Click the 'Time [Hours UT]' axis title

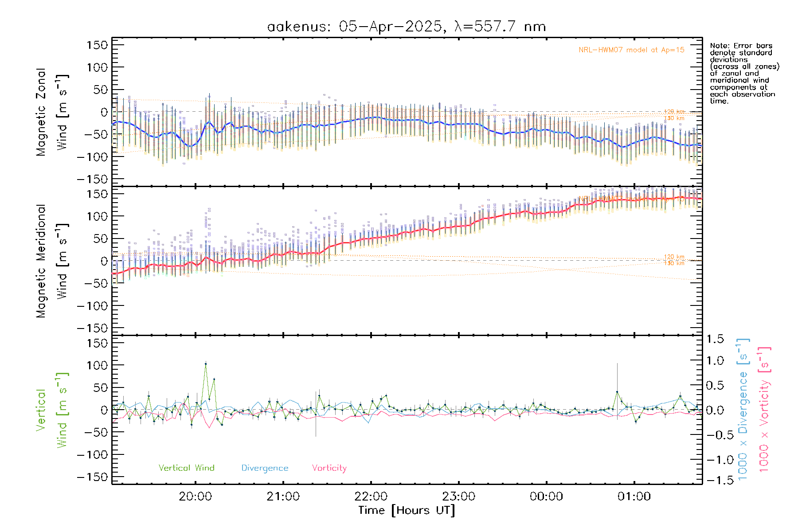point(407,510)
